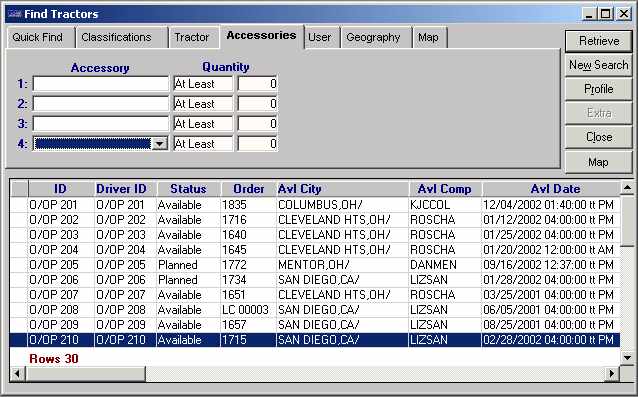Open the Tractor tab
Screen dimensions: 638x397
[194, 37]
